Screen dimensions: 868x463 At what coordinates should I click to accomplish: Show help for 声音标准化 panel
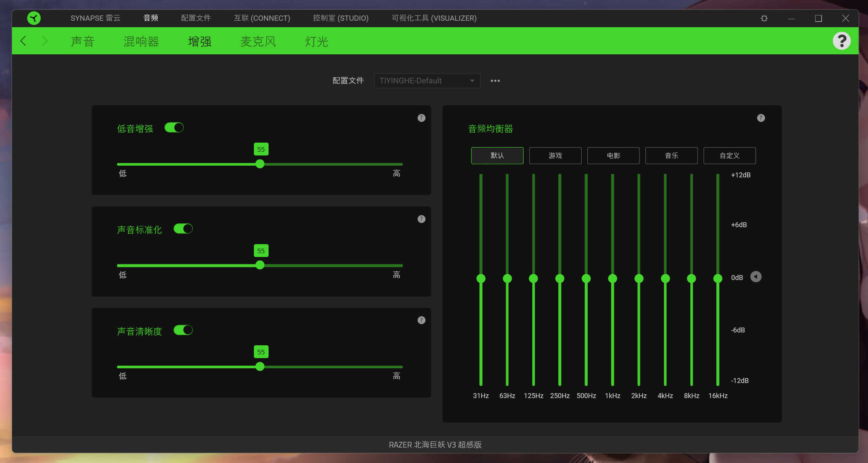(421, 219)
